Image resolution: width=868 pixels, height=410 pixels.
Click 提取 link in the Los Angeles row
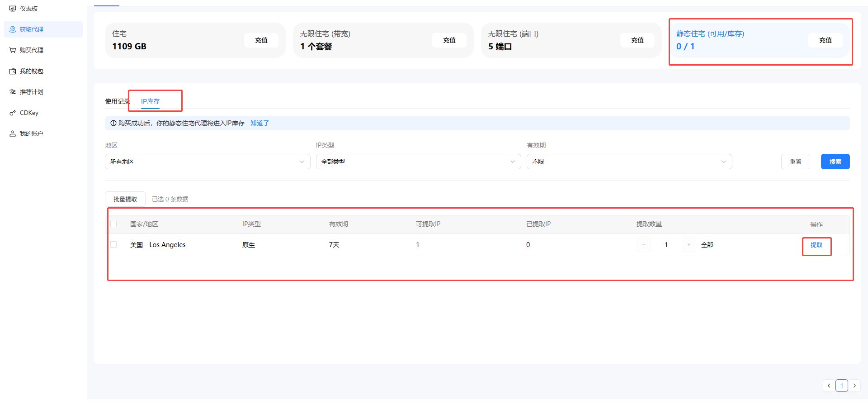(816, 245)
